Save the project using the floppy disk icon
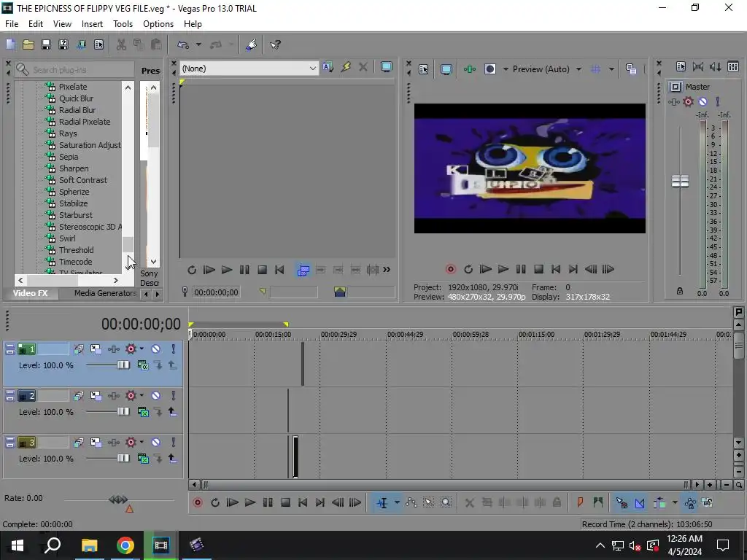The height and width of the screenshot is (560, 747). coord(46,44)
